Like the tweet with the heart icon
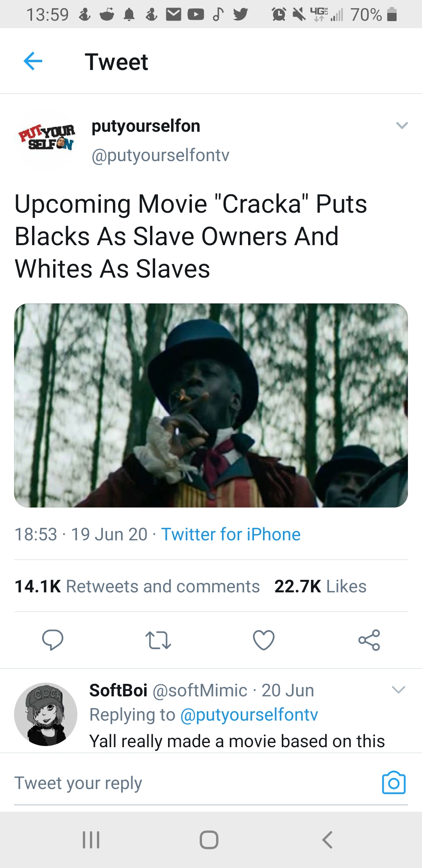Screen dimensions: 422x868 click(264, 640)
